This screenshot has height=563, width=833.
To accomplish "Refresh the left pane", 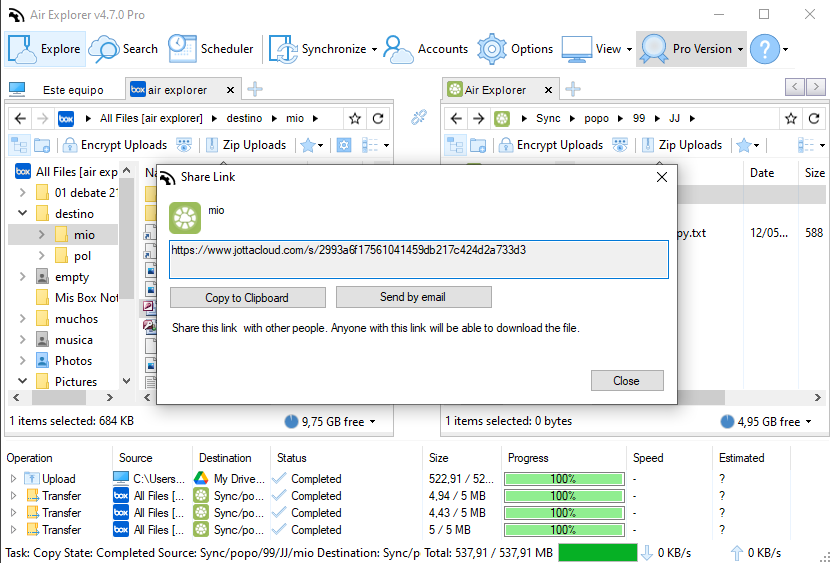I will [x=378, y=118].
